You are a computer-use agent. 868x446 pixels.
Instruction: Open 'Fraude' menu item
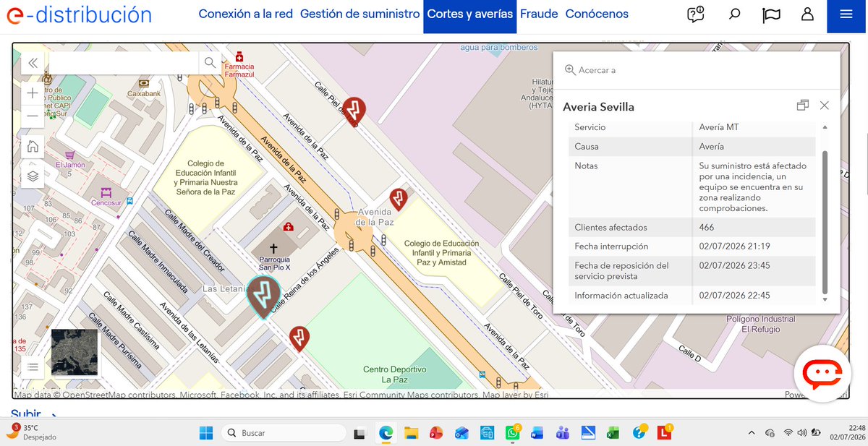click(539, 14)
